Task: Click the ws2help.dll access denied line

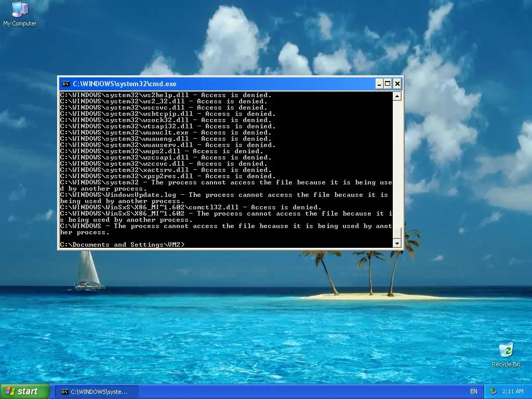Action: [x=166, y=95]
